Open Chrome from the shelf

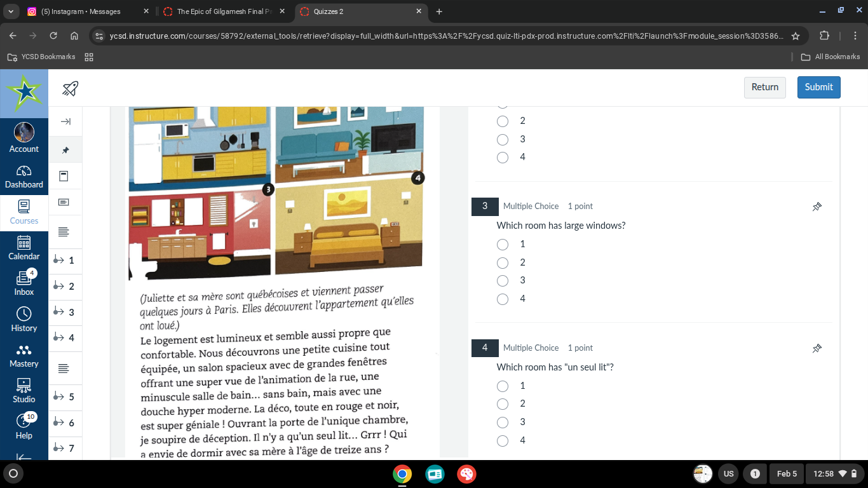(x=402, y=474)
